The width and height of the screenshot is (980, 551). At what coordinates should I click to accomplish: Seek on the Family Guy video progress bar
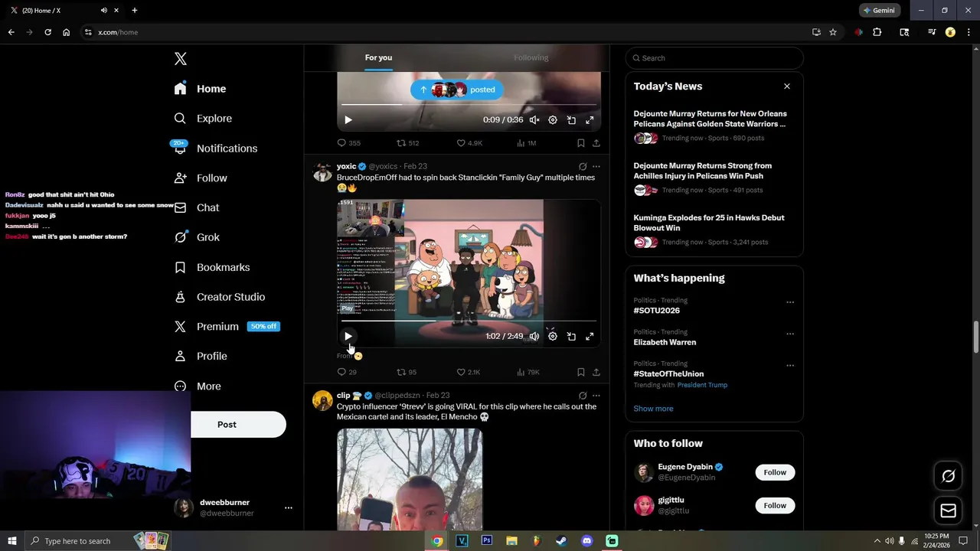click(x=469, y=321)
